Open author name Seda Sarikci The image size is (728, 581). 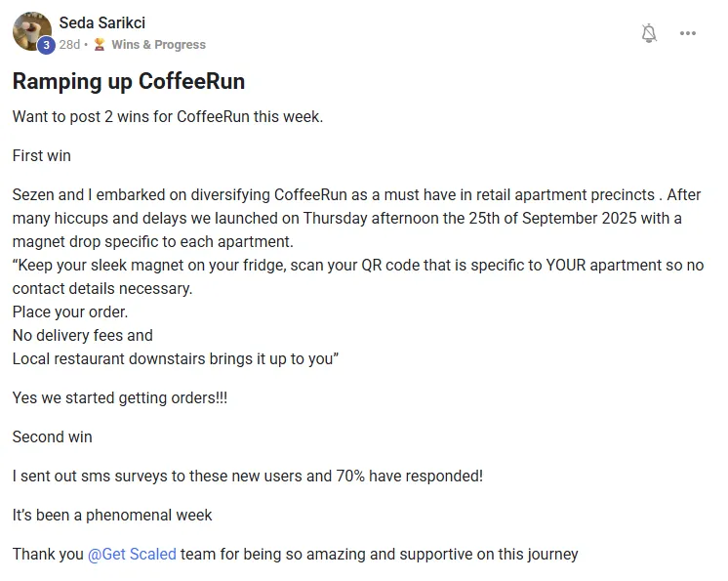(x=101, y=22)
